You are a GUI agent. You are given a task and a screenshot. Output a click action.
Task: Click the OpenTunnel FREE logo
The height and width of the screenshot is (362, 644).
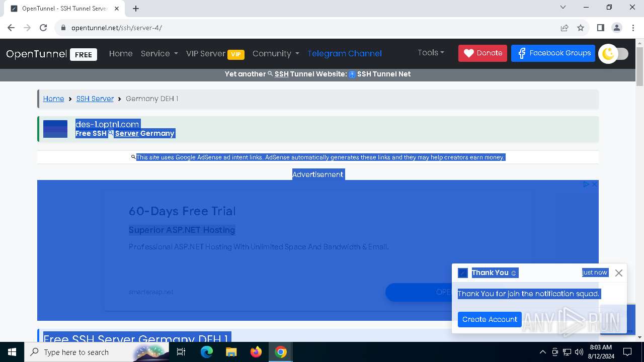[x=51, y=54]
